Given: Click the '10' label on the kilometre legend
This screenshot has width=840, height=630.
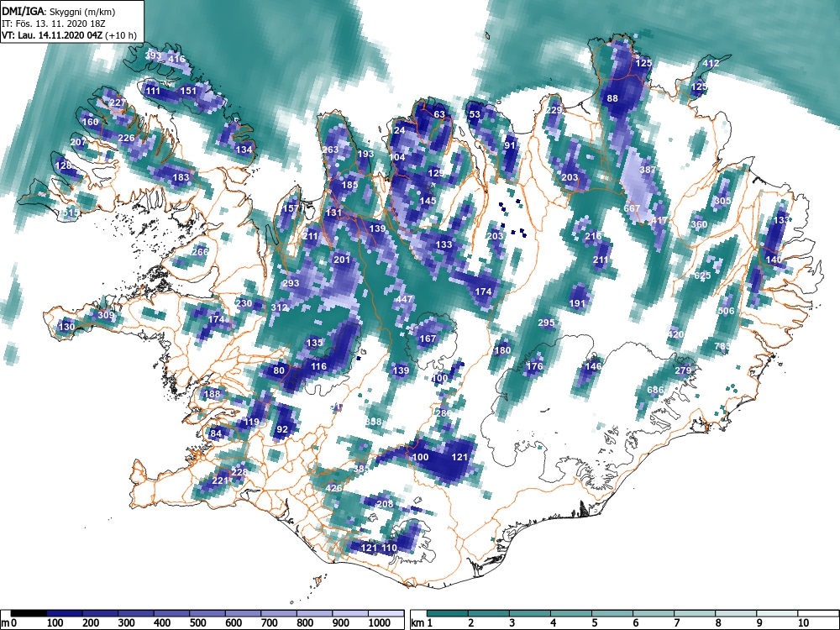Looking at the screenshot, I should (803, 623).
